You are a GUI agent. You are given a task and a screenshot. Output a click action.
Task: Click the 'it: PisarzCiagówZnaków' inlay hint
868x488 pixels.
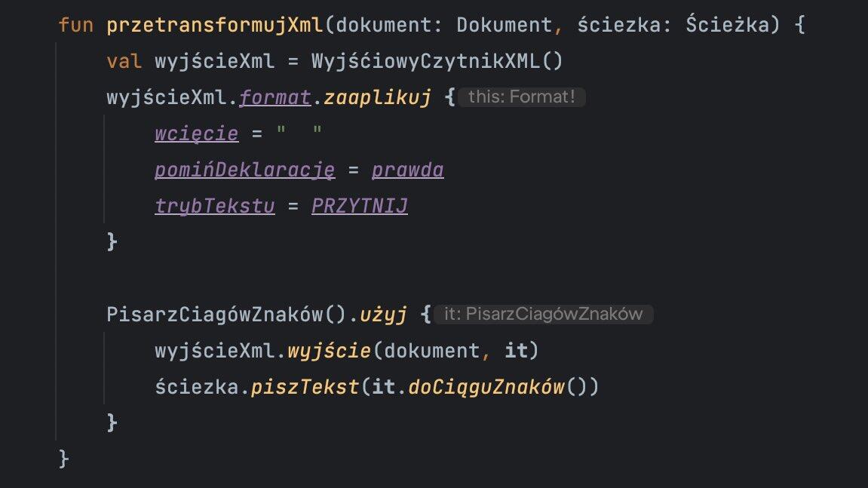click(x=543, y=315)
